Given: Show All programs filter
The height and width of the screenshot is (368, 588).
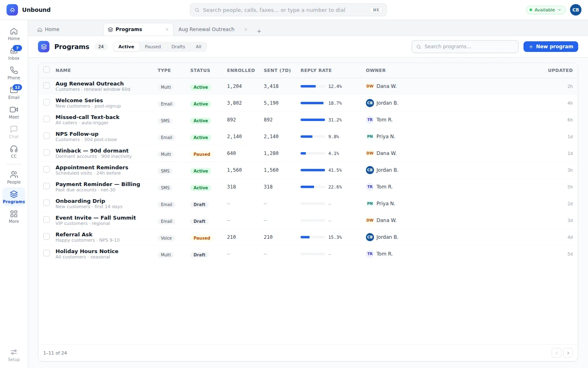Looking at the screenshot, I should [x=198, y=47].
